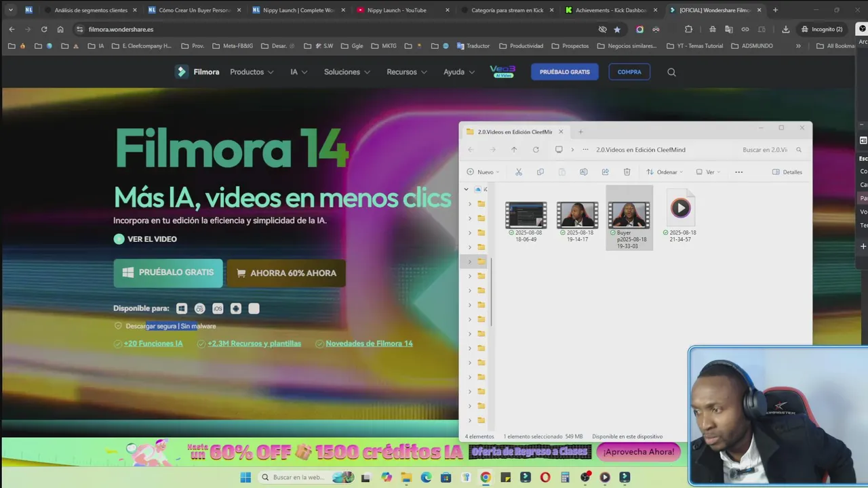
Task: Switch to the Categoría para stream en Kick tab
Action: pos(507,10)
